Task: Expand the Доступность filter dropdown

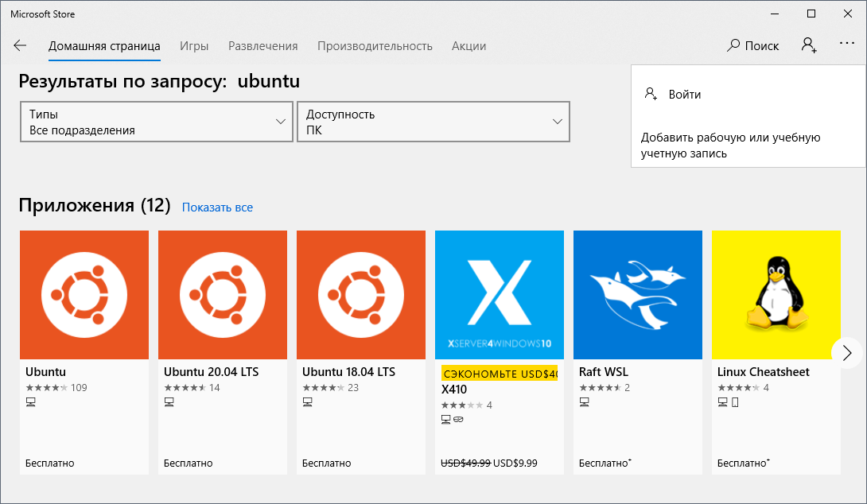Action: (433, 122)
